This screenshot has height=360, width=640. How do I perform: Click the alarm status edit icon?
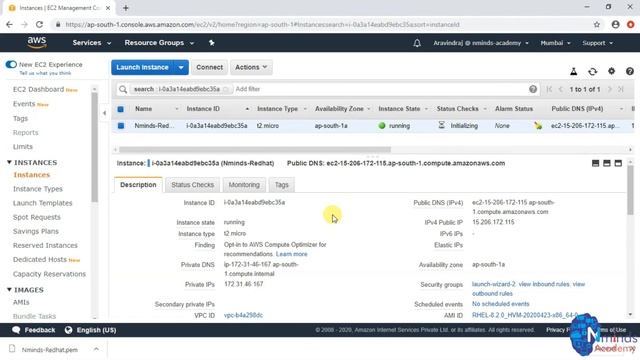(538, 126)
